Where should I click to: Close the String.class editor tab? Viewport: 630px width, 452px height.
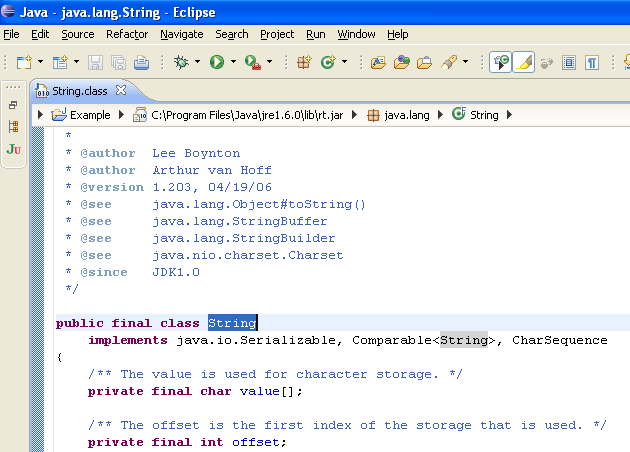coord(121,90)
